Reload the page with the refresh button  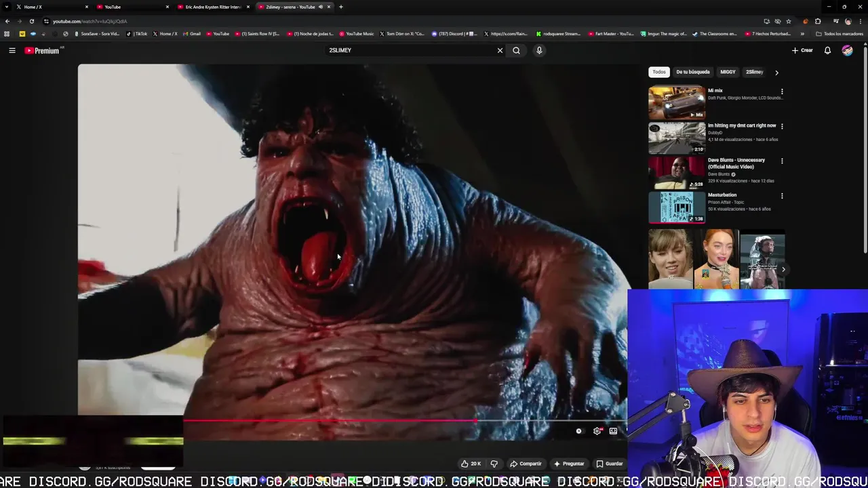(32, 21)
